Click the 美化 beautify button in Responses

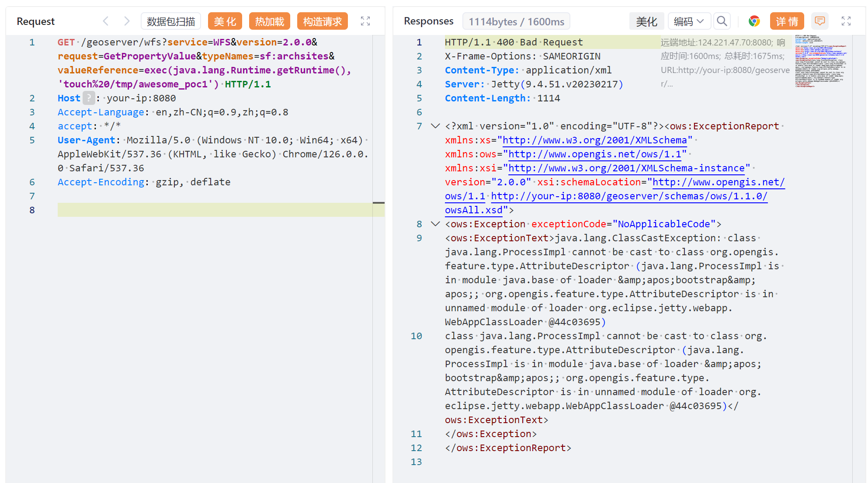point(646,21)
